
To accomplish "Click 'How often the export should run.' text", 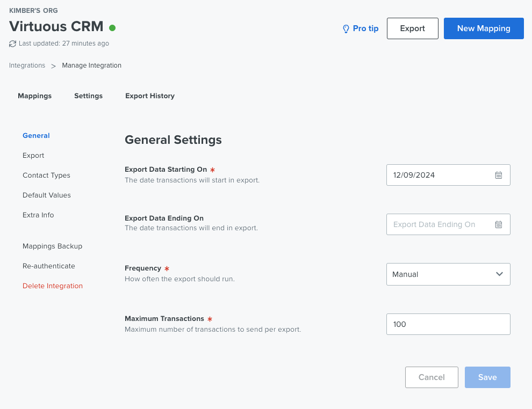I will 180,279.
